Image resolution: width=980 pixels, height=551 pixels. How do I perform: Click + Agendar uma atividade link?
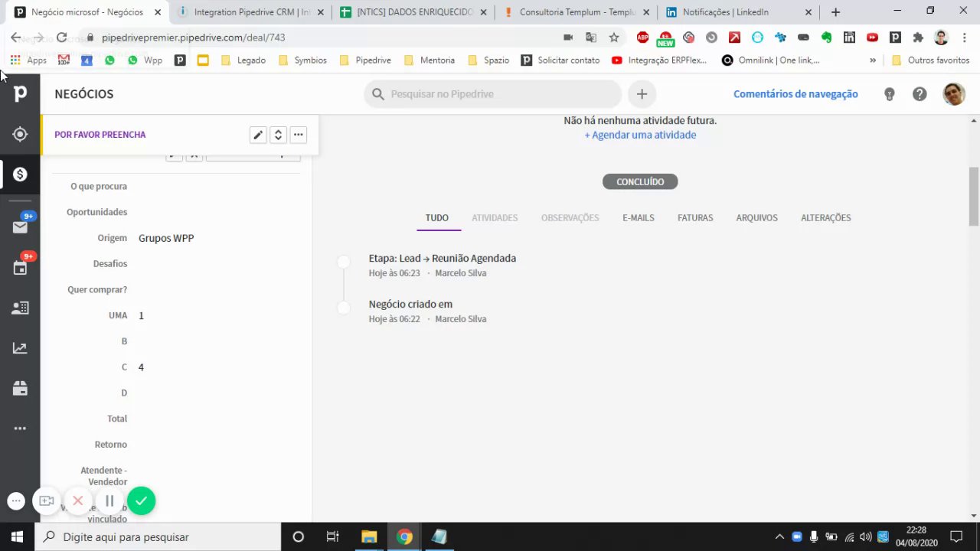640,135
